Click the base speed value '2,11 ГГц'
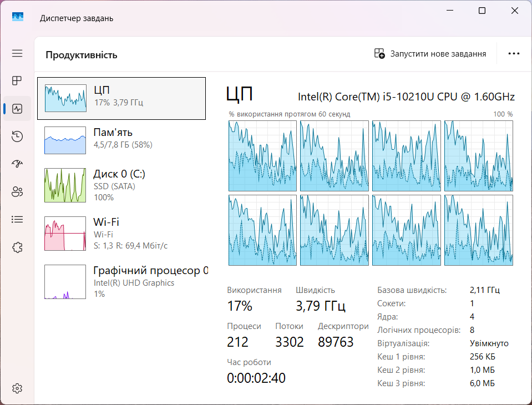The width and height of the screenshot is (532, 405). (x=484, y=290)
